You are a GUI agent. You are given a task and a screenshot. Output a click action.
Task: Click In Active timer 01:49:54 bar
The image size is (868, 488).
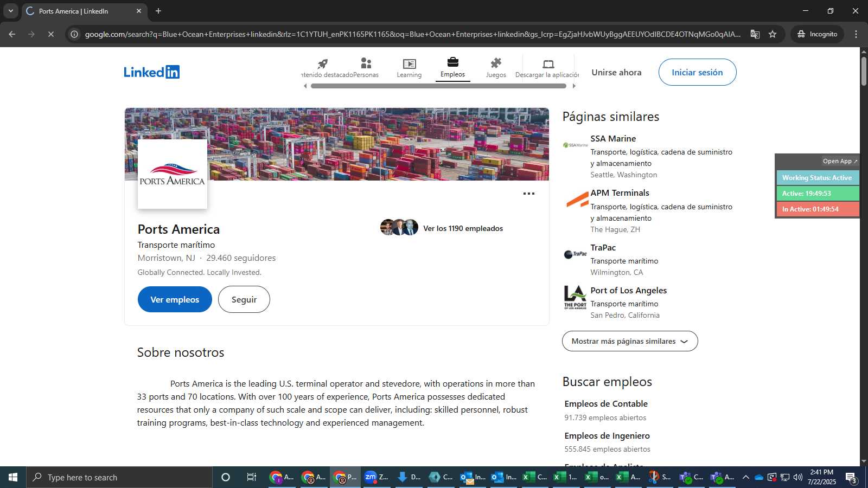[817, 209]
